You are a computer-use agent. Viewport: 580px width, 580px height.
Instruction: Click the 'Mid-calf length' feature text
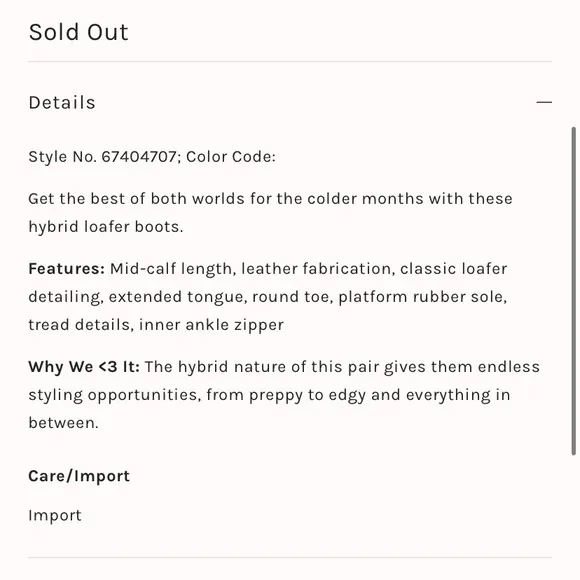click(x=171, y=269)
